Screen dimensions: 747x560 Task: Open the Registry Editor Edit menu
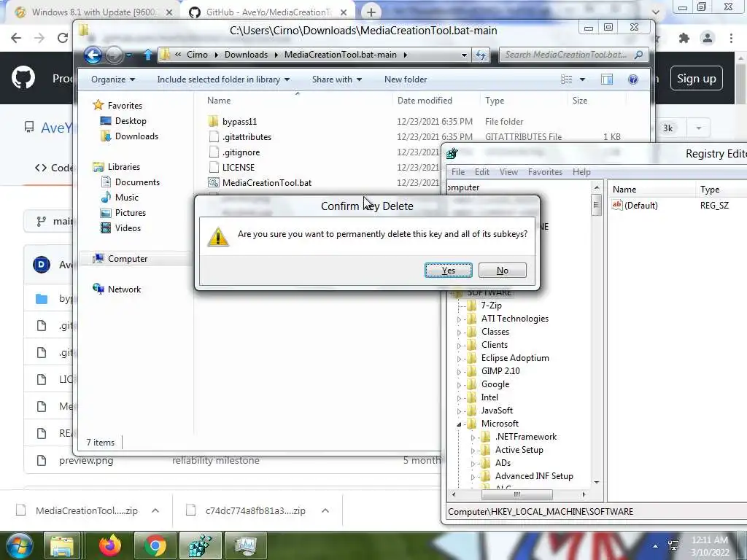[481, 172]
